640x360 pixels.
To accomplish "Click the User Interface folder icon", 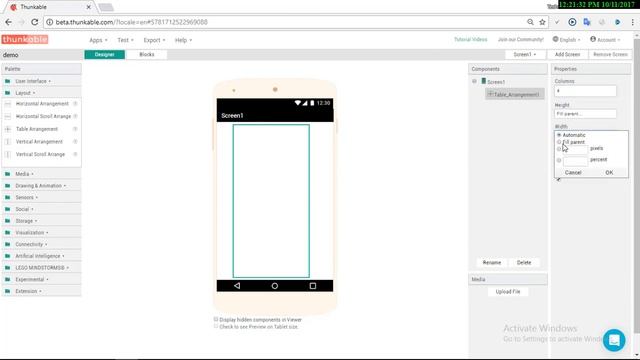I will [x=8, y=81].
